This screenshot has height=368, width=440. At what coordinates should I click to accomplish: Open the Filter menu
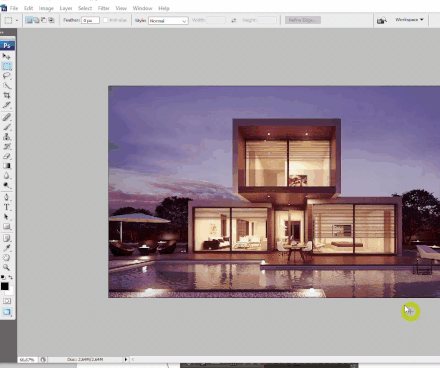[104, 8]
